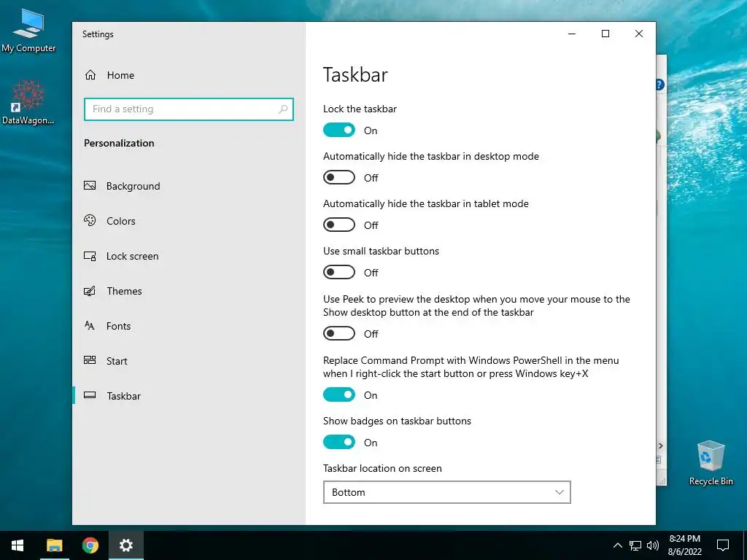Go to Lock screen settings page

pos(133,256)
